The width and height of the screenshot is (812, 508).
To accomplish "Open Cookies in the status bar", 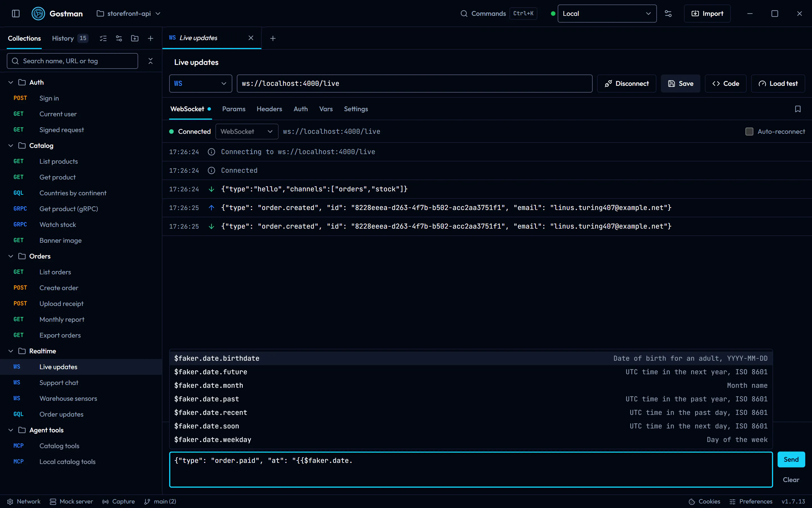I will (704, 501).
